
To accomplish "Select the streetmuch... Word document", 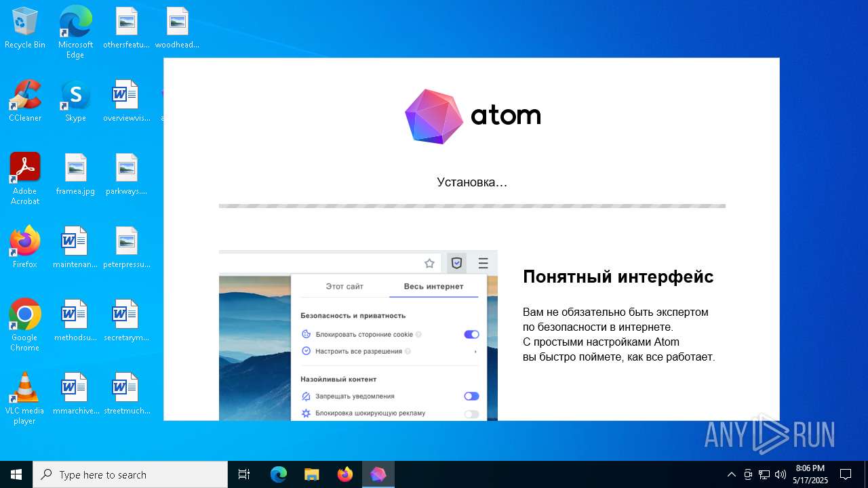I will 126,394.
